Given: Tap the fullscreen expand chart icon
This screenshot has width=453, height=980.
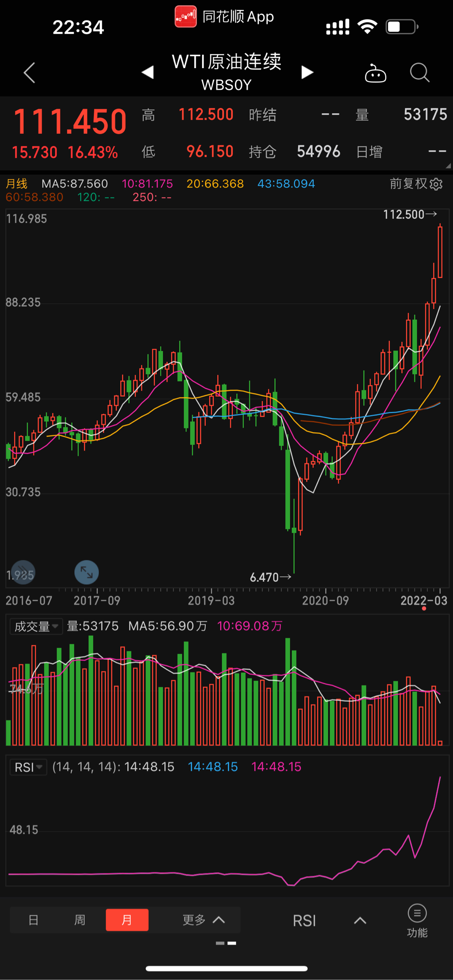Looking at the screenshot, I should pos(86,573).
